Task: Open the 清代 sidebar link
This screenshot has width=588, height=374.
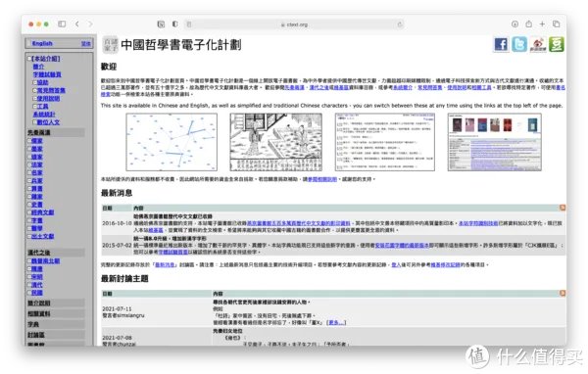Action: point(37,285)
